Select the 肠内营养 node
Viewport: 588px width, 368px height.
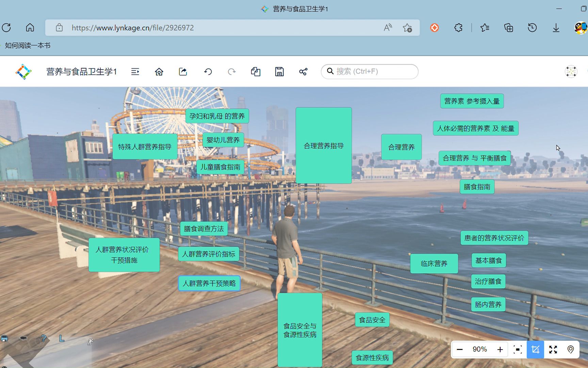pyautogui.click(x=488, y=304)
